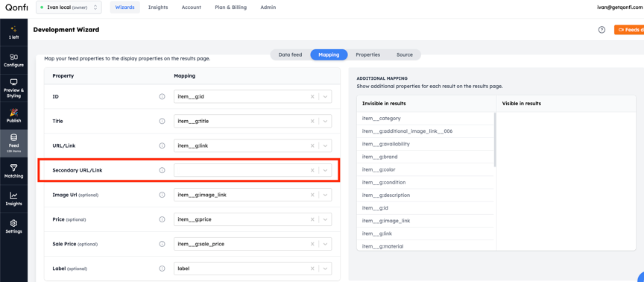
Task: Clear the Sale Price mapping value
Action: coord(312,244)
